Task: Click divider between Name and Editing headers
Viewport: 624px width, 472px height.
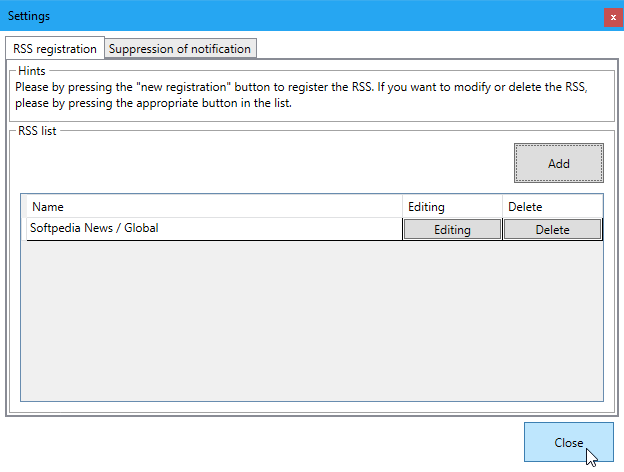Action: coord(402,207)
